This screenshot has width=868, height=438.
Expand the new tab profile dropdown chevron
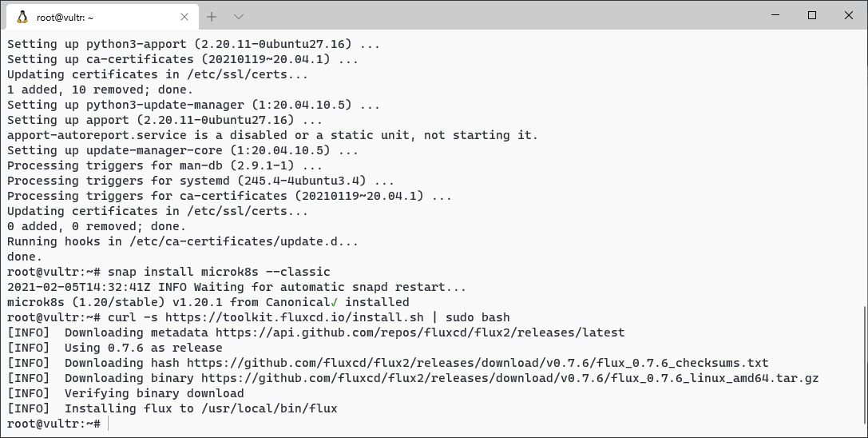239,18
